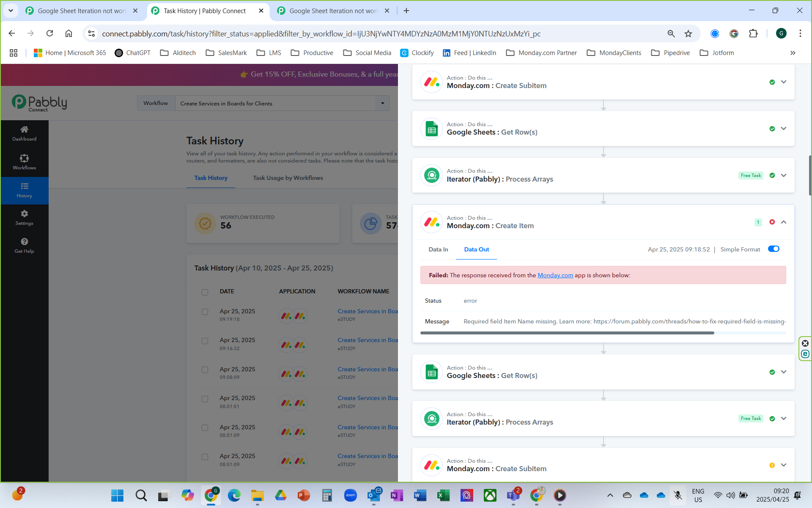812x508 pixels.
Task: Open browser zoom magnifier in address bar
Action: click(671, 33)
